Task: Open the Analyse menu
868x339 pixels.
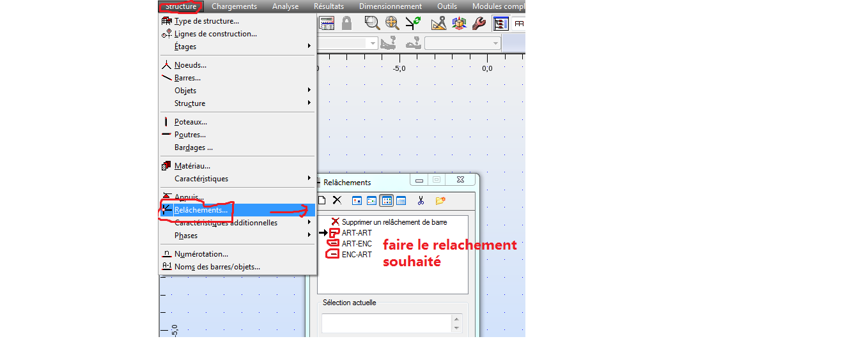Action: 285,6
